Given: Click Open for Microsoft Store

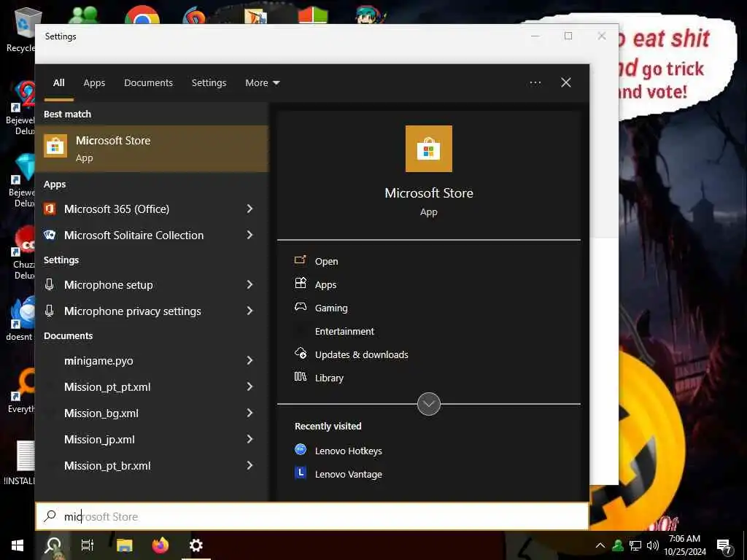Looking at the screenshot, I should click(x=326, y=262).
